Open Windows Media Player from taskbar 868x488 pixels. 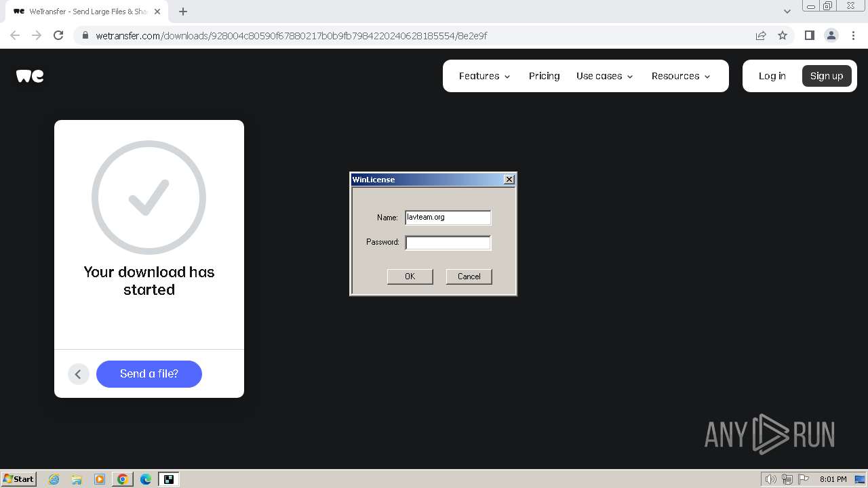click(x=100, y=479)
